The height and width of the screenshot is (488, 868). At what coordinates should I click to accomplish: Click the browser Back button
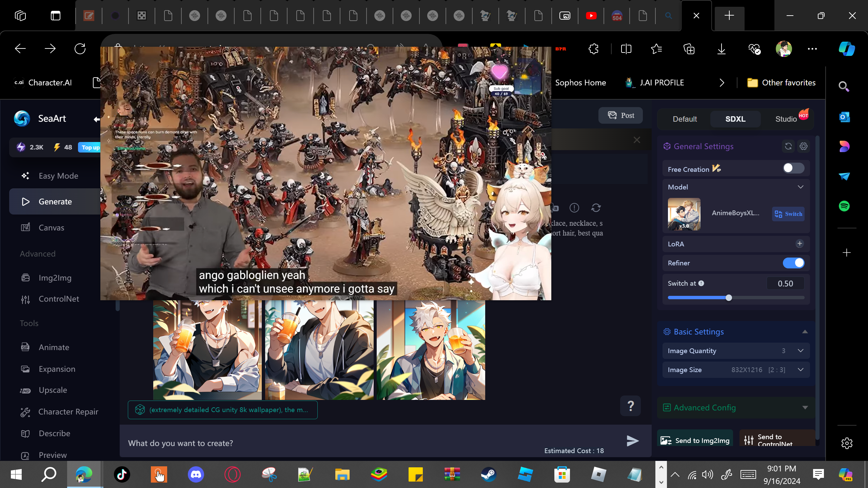pos(20,49)
